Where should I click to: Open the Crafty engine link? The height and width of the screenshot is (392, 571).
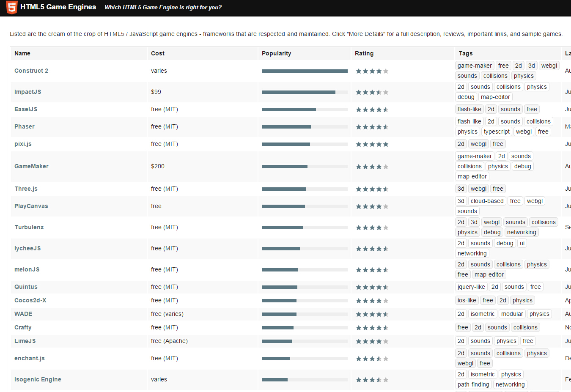pyautogui.click(x=23, y=327)
